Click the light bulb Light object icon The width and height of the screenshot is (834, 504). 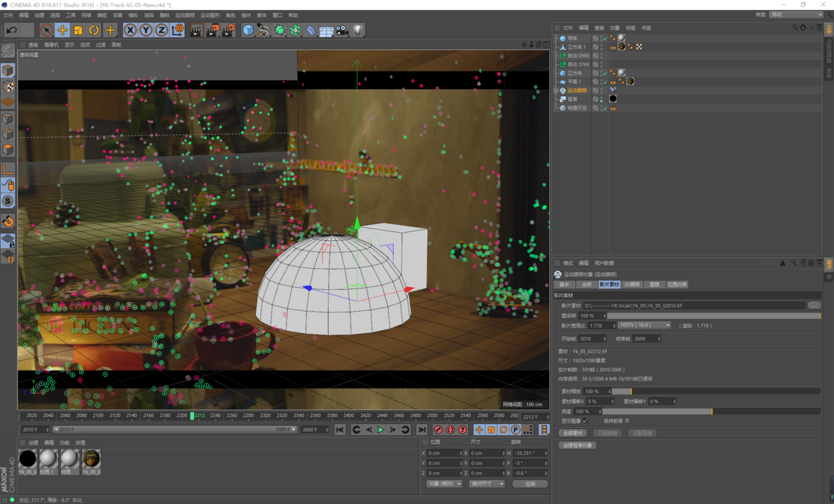coord(358,30)
